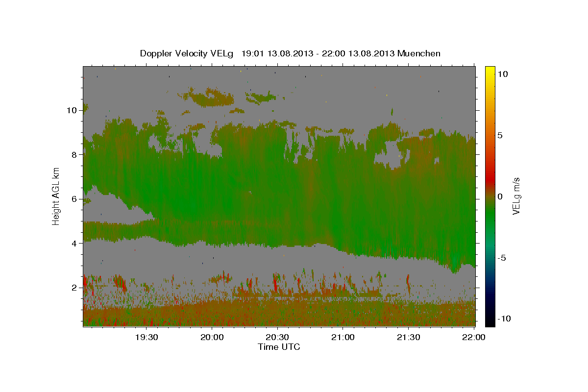Click the height axis label 10
Image resolution: width=588 pixels, height=392 pixels.
[x=72, y=110]
